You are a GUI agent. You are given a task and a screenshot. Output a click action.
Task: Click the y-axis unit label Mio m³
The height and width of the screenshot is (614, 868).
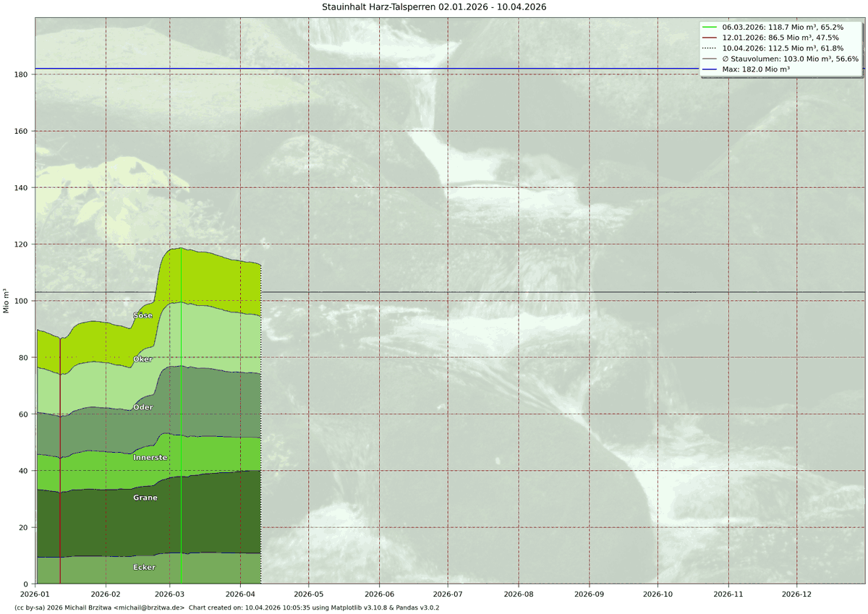click(x=7, y=301)
